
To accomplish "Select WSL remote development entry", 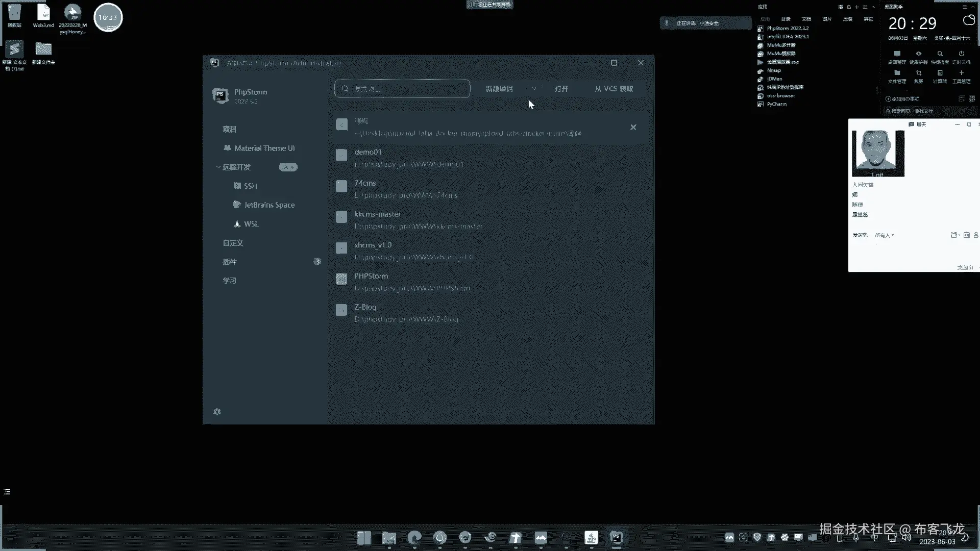I will (x=251, y=224).
